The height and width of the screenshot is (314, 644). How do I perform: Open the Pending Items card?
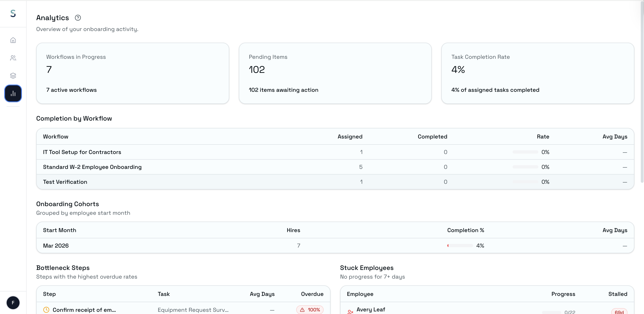pos(335,73)
